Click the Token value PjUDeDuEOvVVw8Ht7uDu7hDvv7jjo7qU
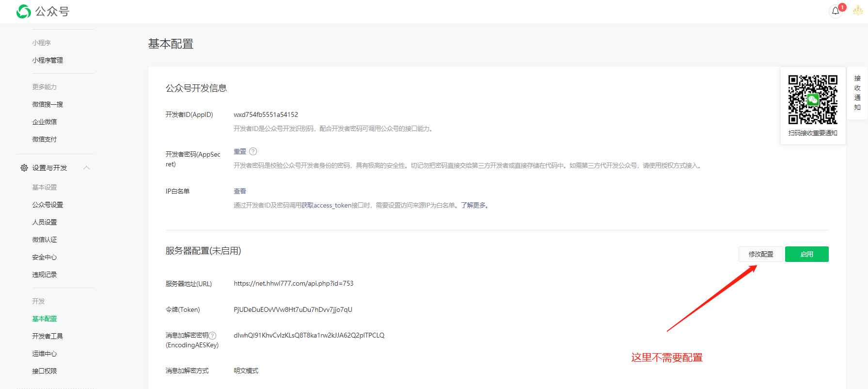 (293, 309)
